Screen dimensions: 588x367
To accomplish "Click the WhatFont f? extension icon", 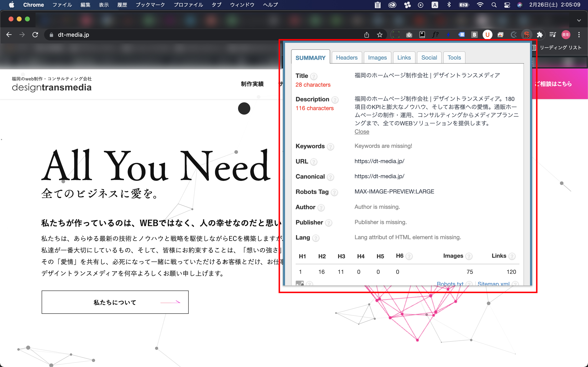I will click(x=435, y=35).
